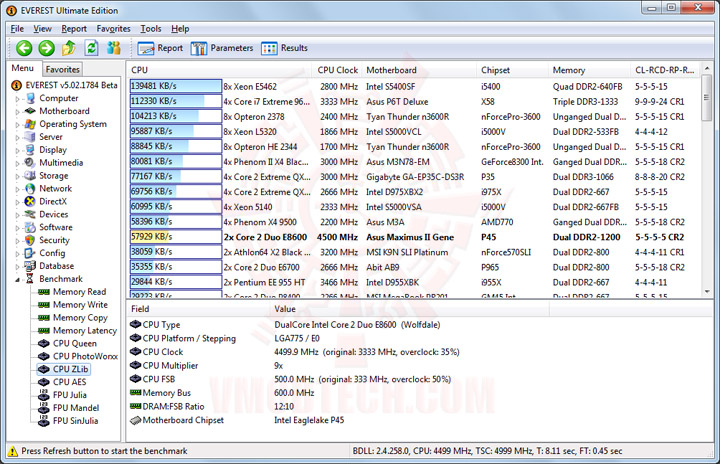720x464 pixels.
Task: Expand the Display tree node
Action: pos(18,150)
